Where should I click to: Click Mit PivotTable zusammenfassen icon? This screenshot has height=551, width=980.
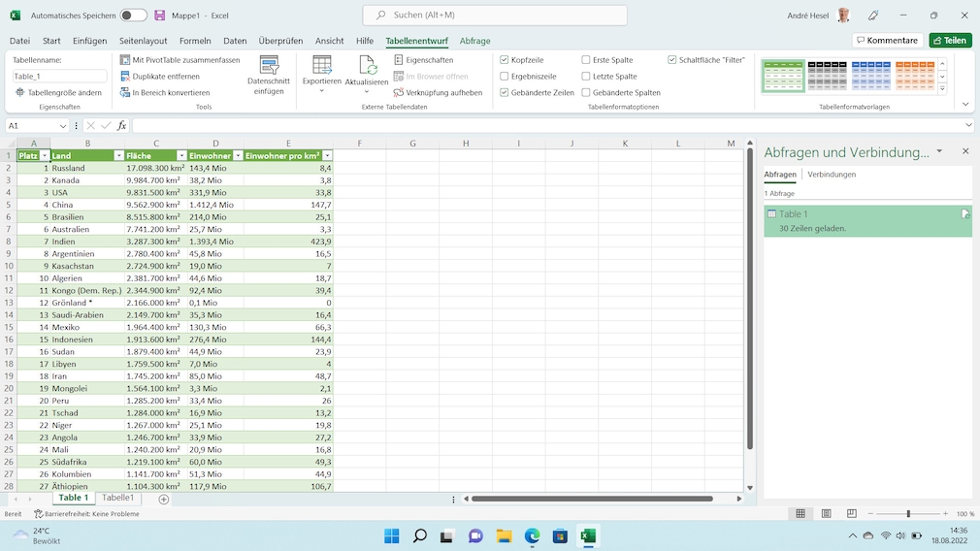(125, 60)
